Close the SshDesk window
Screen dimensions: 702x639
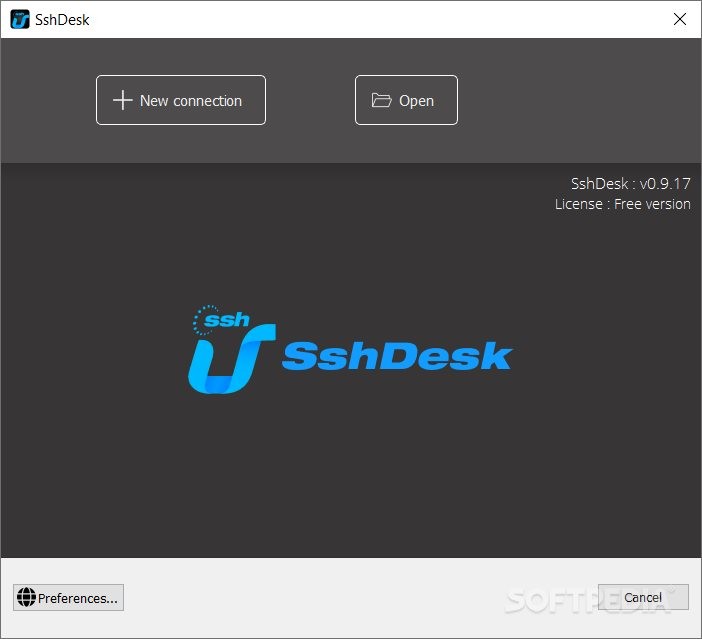tap(680, 19)
